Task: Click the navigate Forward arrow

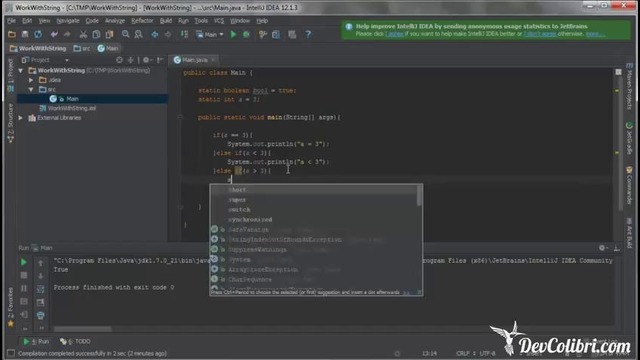Action: click(168, 35)
